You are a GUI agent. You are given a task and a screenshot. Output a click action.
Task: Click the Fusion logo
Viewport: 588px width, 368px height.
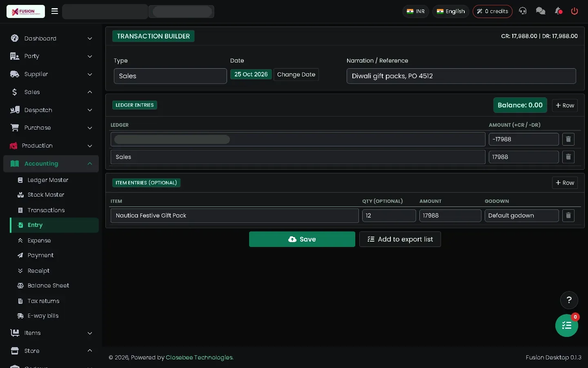coord(26,11)
